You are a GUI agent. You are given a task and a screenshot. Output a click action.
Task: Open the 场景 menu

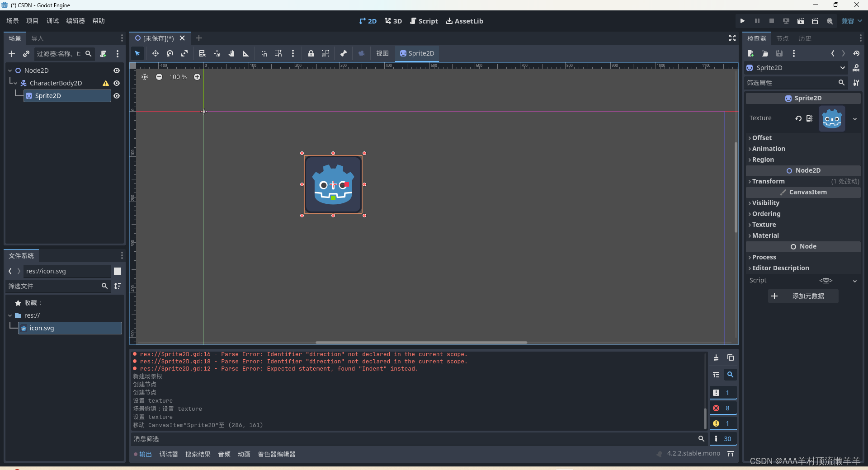click(x=13, y=21)
